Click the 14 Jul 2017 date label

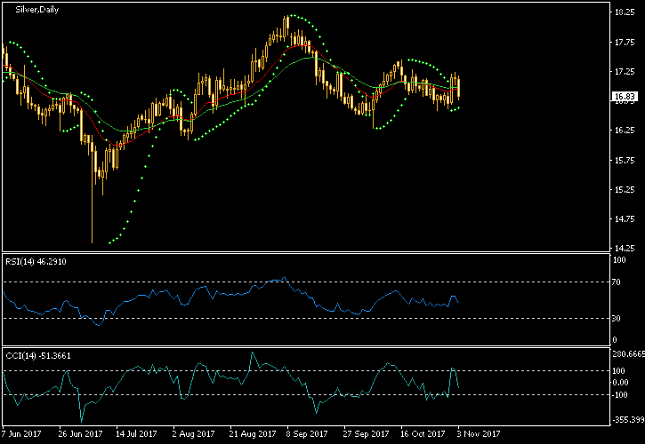136,434
